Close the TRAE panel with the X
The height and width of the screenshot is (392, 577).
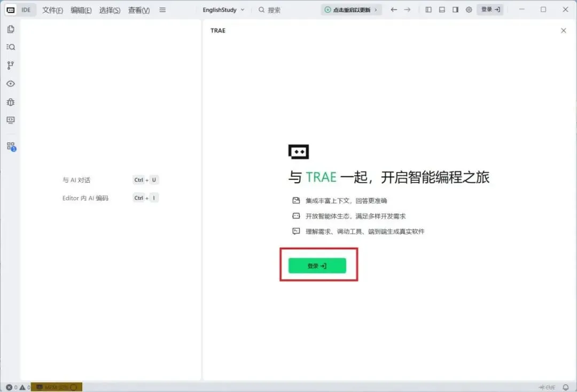click(x=564, y=30)
